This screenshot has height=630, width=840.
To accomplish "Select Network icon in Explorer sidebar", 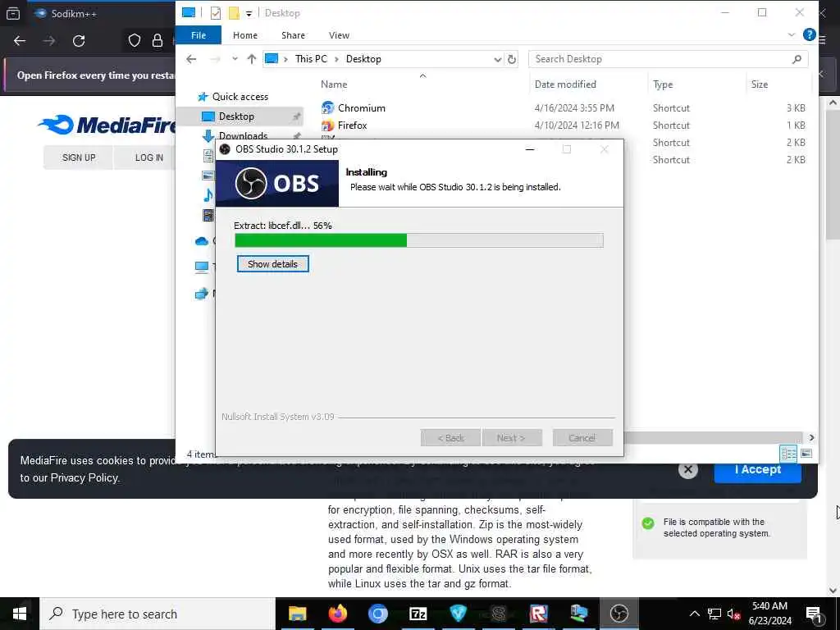I will point(202,294).
